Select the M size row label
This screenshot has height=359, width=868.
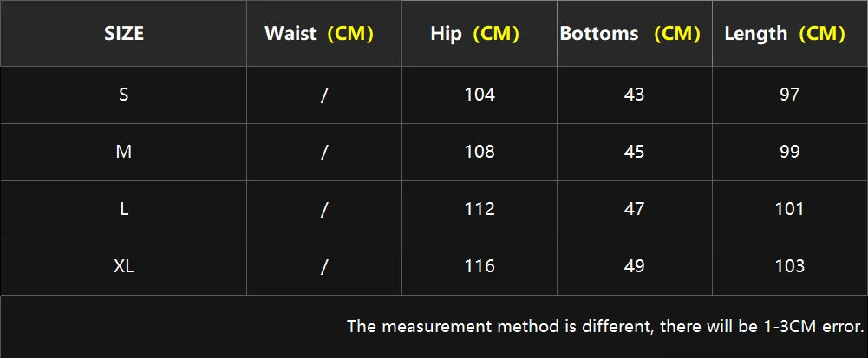pos(124,152)
